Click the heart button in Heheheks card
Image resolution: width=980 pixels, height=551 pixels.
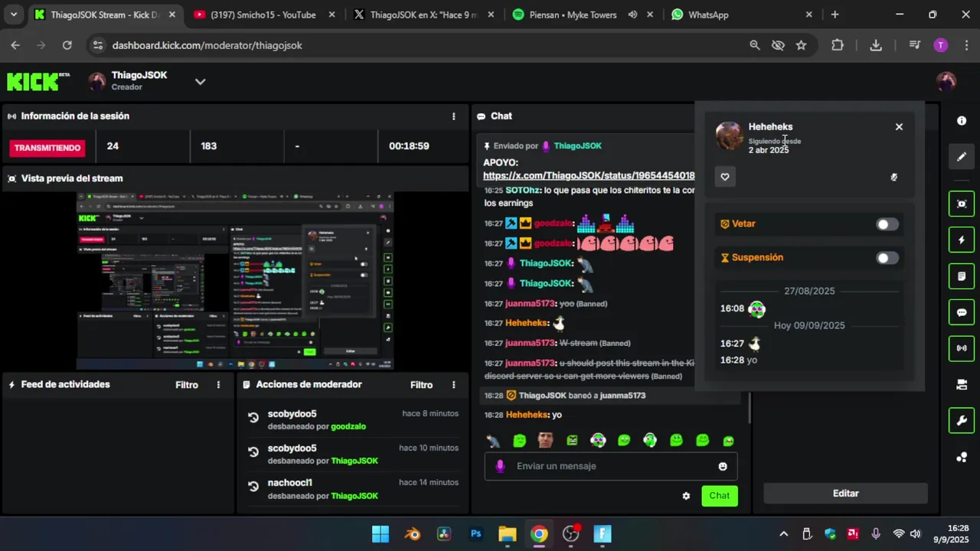[x=725, y=177]
